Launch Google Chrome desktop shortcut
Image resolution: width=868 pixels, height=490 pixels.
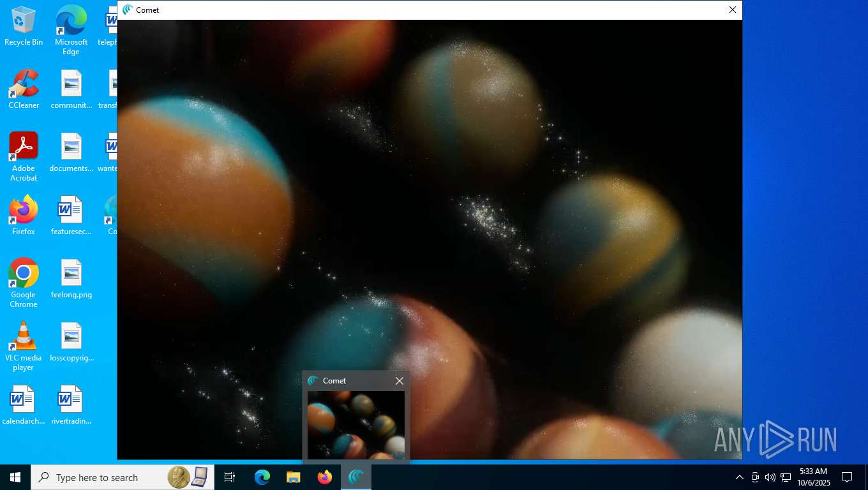tap(24, 283)
